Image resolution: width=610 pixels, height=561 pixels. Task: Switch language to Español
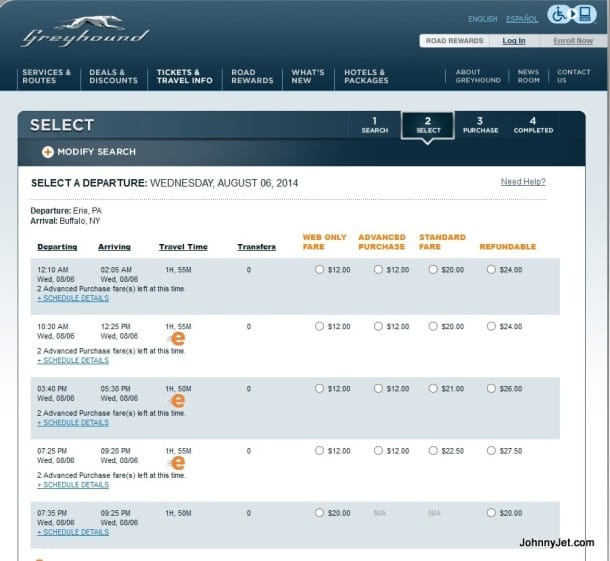coord(522,19)
